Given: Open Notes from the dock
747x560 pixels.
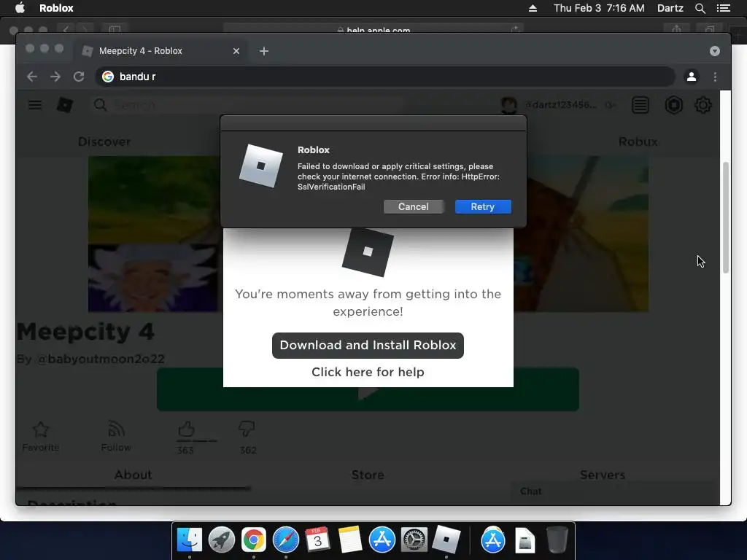Looking at the screenshot, I should coord(349,540).
